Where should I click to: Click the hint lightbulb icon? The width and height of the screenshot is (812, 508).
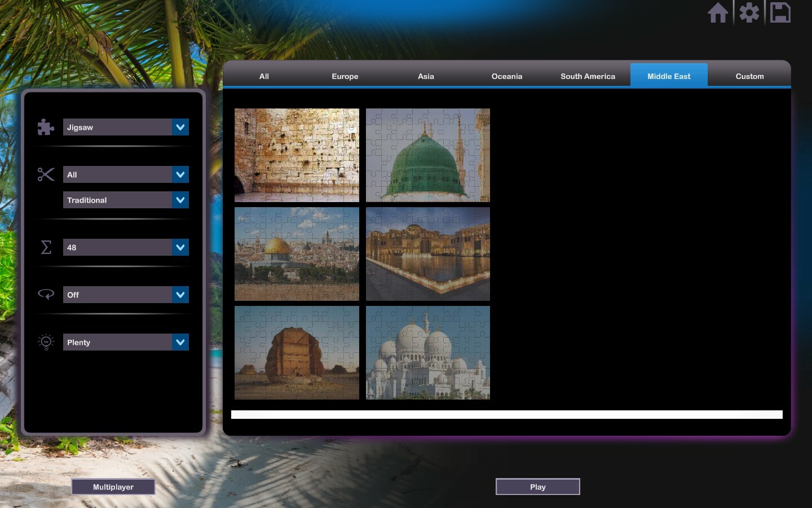coord(46,342)
